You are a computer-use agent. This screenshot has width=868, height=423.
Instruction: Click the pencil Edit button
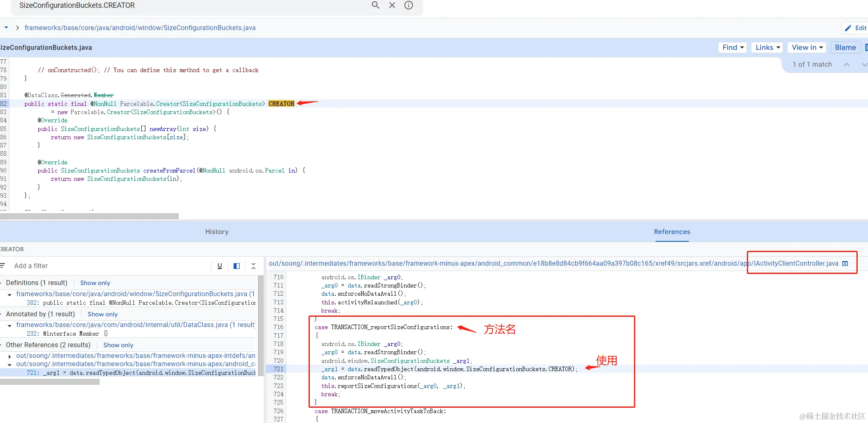coord(855,28)
